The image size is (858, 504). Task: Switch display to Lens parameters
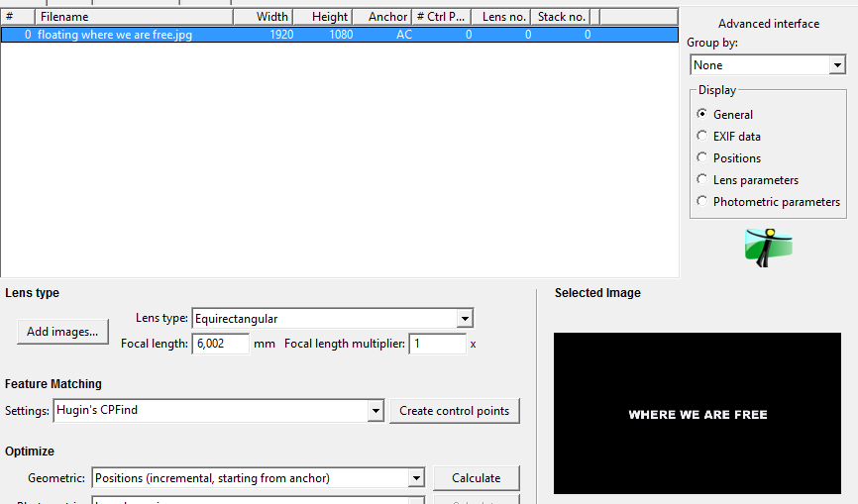[x=702, y=179]
